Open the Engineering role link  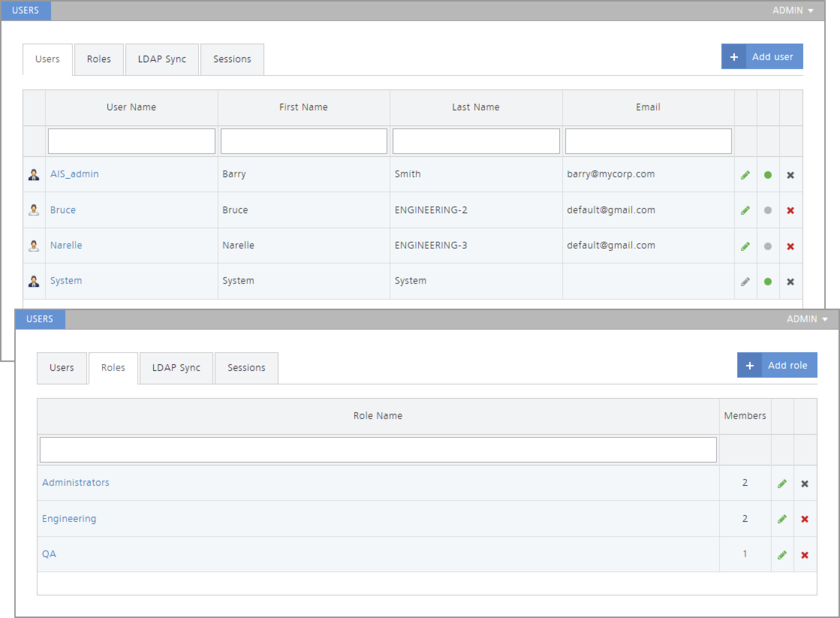tap(69, 519)
